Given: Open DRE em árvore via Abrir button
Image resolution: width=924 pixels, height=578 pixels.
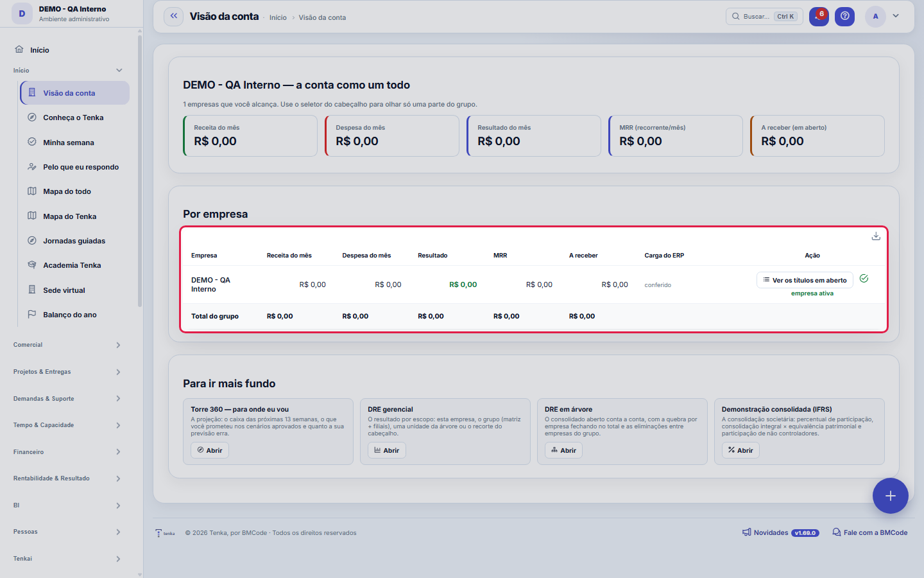Looking at the screenshot, I should tap(563, 450).
